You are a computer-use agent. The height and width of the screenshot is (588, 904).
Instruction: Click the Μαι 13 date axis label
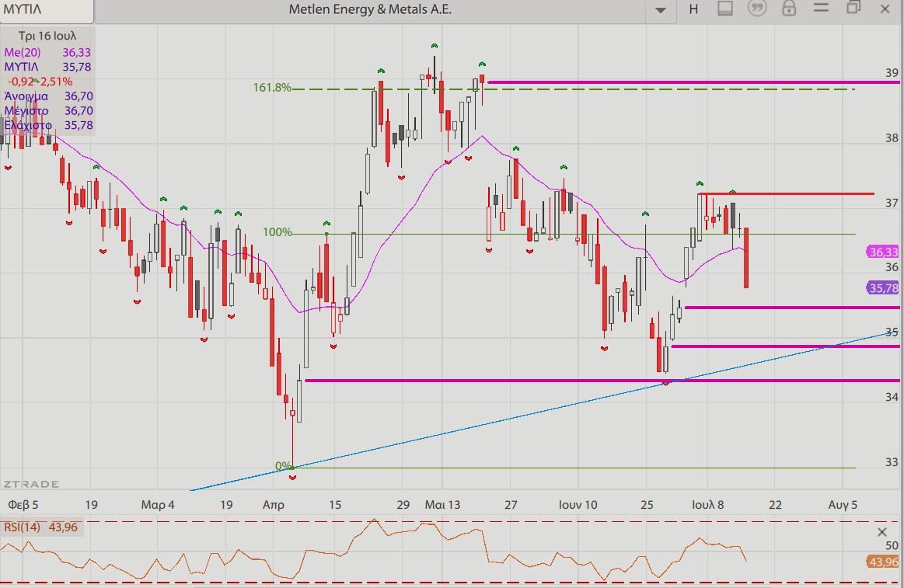point(443,505)
